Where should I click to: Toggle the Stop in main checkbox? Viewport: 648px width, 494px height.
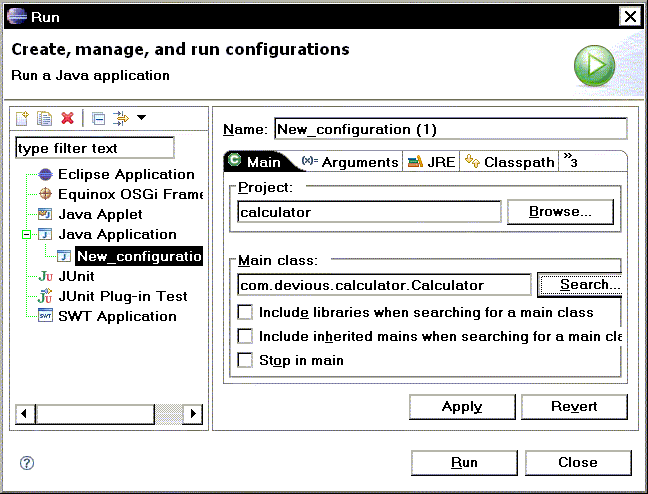[245, 360]
